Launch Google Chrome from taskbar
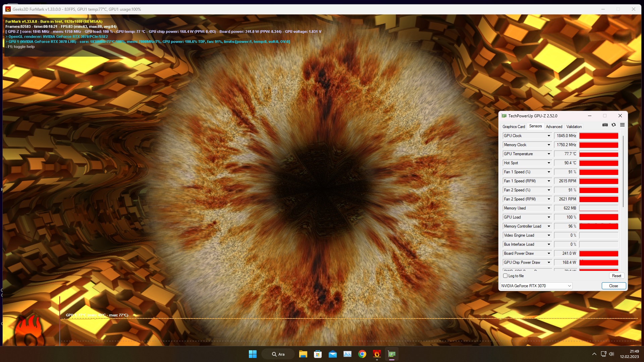Image resolution: width=644 pixels, height=362 pixels. click(362, 354)
